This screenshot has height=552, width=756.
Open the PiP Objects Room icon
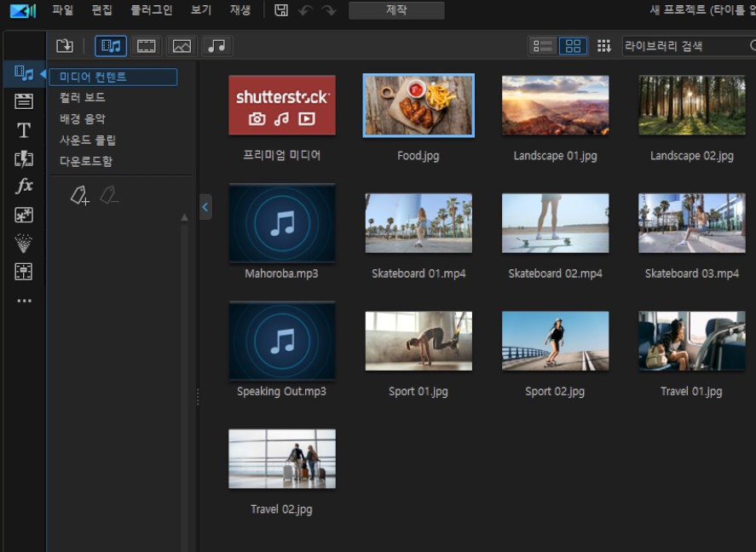[x=24, y=215]
